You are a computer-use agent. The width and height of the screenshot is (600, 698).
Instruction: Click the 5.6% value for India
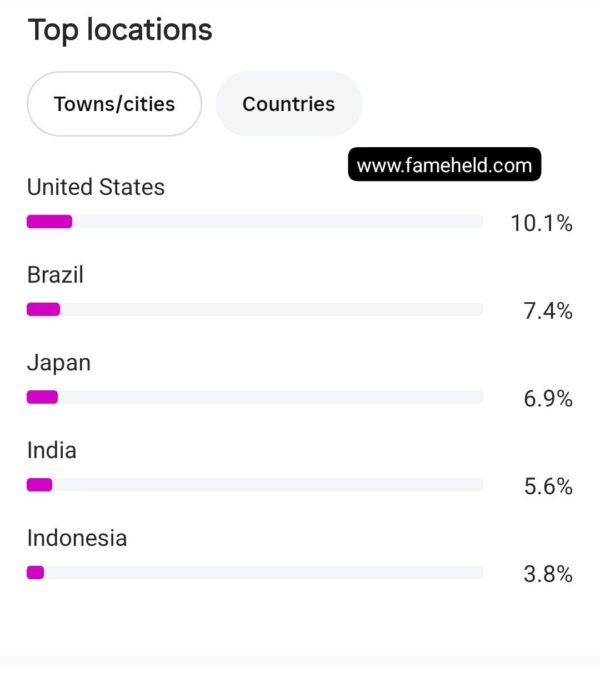[548, 486]
